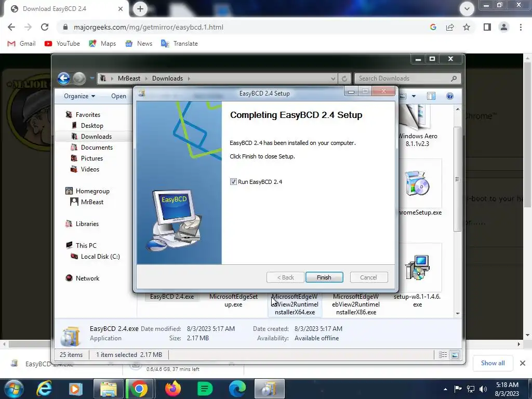Uncheck Run EasyBCD 2.4 checkbox
The width and height of the screenshot is (532, 399).
coord(233,181)
